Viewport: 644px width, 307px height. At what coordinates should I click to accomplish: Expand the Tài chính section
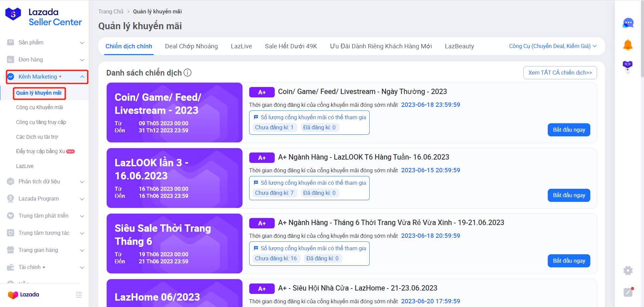82,267
